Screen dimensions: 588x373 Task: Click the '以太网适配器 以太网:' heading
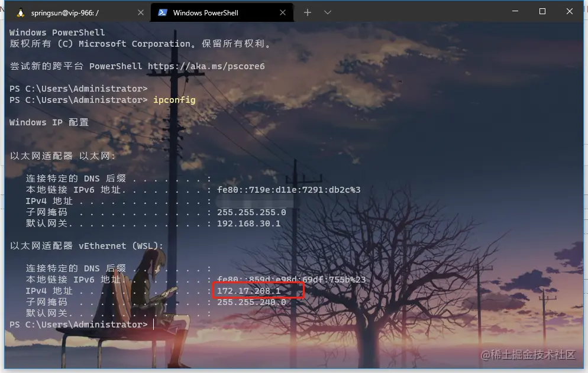click(x=63, y=156)
